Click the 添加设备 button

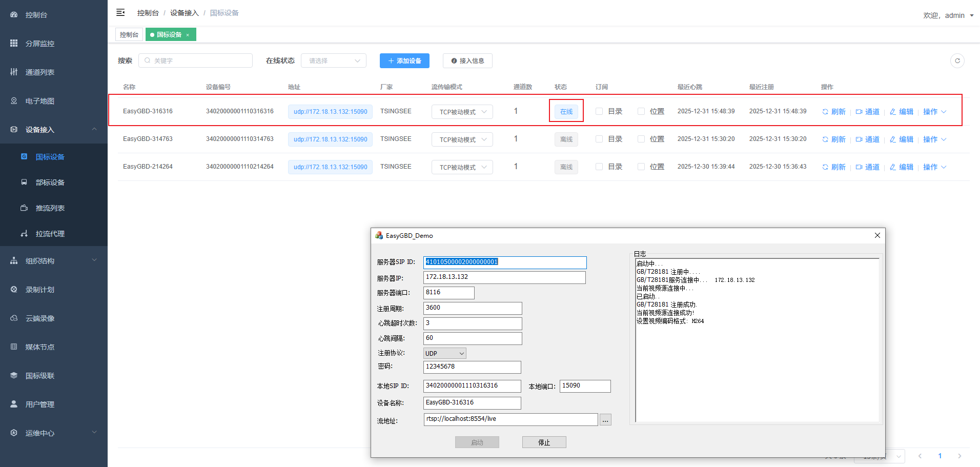[x=404, y=60]
